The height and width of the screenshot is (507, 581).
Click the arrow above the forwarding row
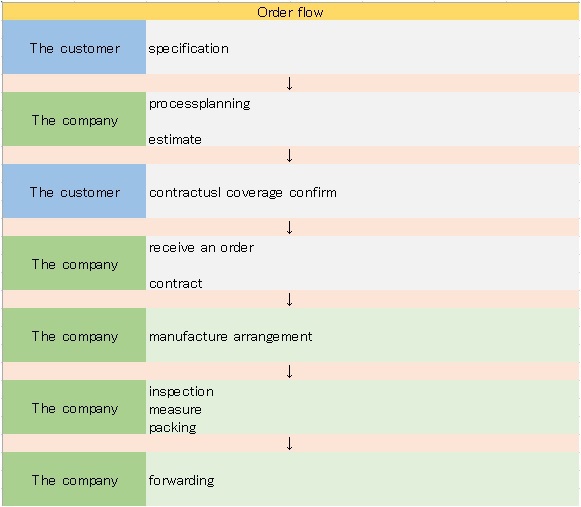pyautogui.click(x=290, y=443)
